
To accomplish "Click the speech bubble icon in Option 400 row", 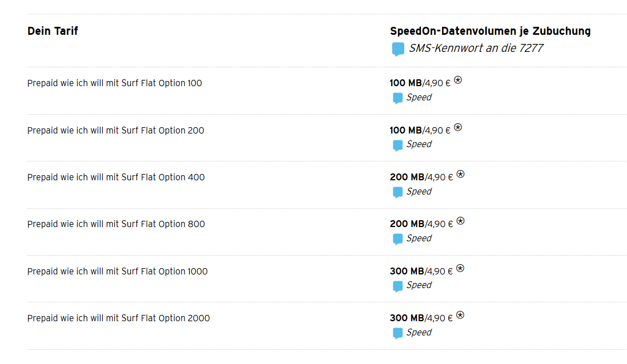I will [x=398, y=192].
